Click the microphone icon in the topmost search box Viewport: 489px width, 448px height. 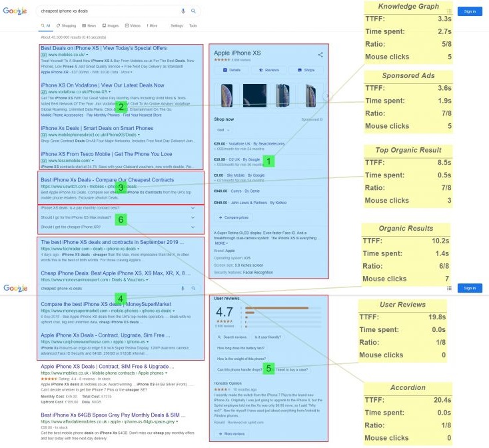coord(183,11)
